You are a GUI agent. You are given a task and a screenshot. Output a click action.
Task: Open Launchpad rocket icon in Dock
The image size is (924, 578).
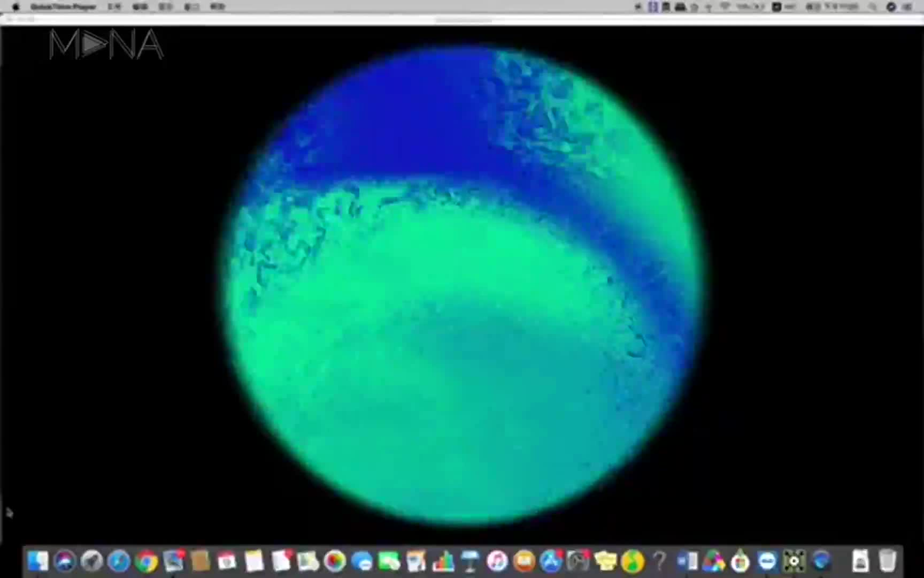92,561
